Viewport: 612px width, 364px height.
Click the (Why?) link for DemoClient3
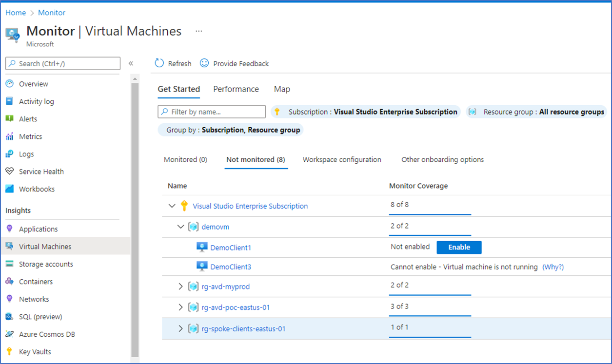553,267
